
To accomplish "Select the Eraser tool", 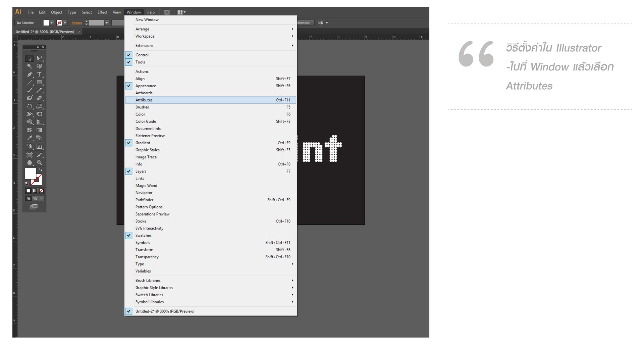I will [x=39, y=98].
